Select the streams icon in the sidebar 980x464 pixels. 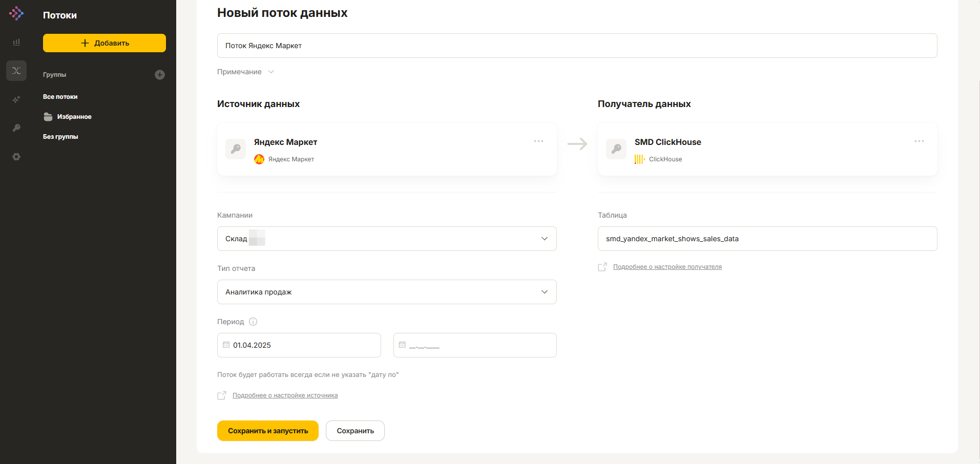point(16,71)
